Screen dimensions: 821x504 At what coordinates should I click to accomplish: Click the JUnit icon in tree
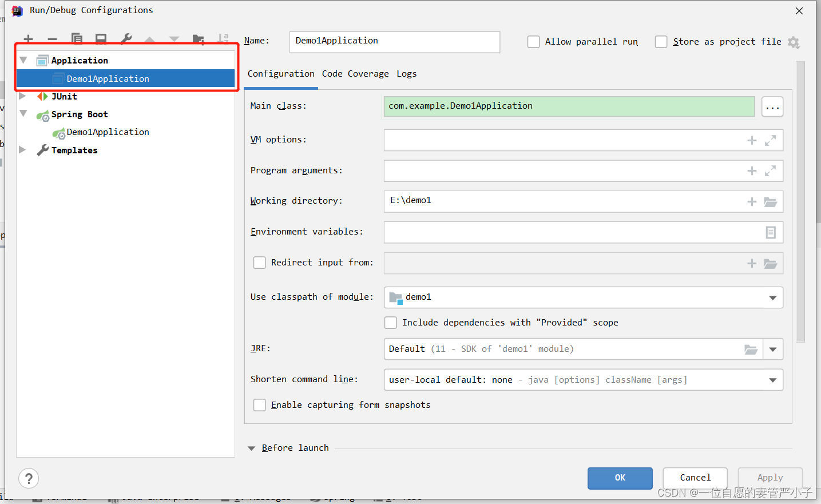pos(42,96)
